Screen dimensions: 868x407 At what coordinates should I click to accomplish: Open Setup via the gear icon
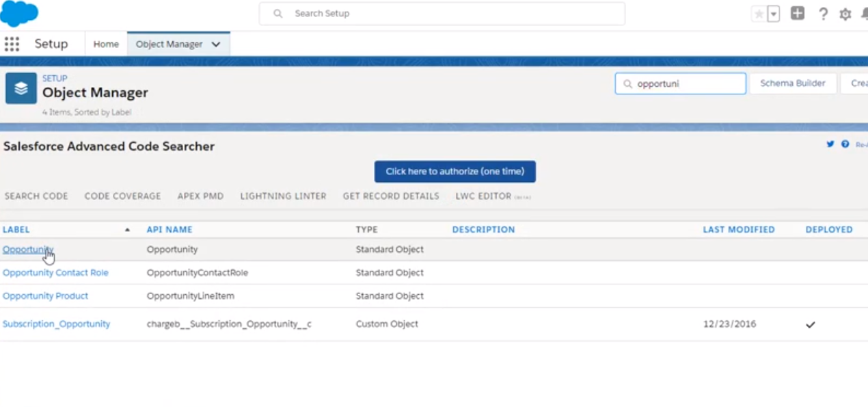tap(845, 14)
